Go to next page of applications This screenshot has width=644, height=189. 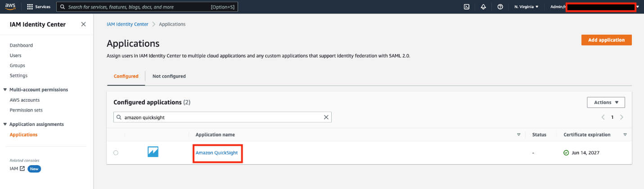(621, 117)
